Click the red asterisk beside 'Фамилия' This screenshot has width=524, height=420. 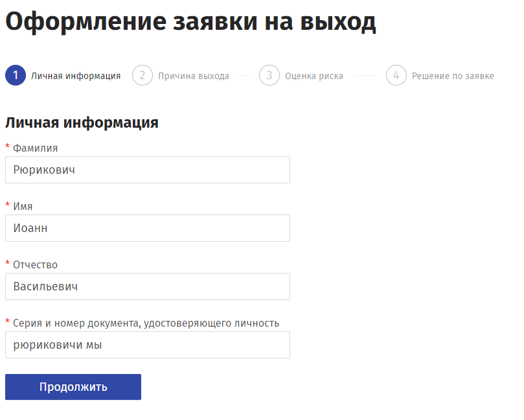[x=8, y=147]
